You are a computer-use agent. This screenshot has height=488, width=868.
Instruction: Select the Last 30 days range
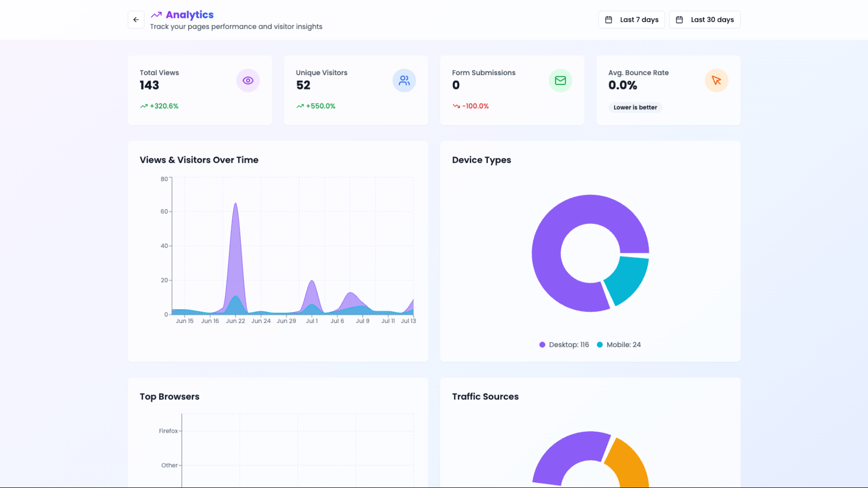[x=712, y=20]
